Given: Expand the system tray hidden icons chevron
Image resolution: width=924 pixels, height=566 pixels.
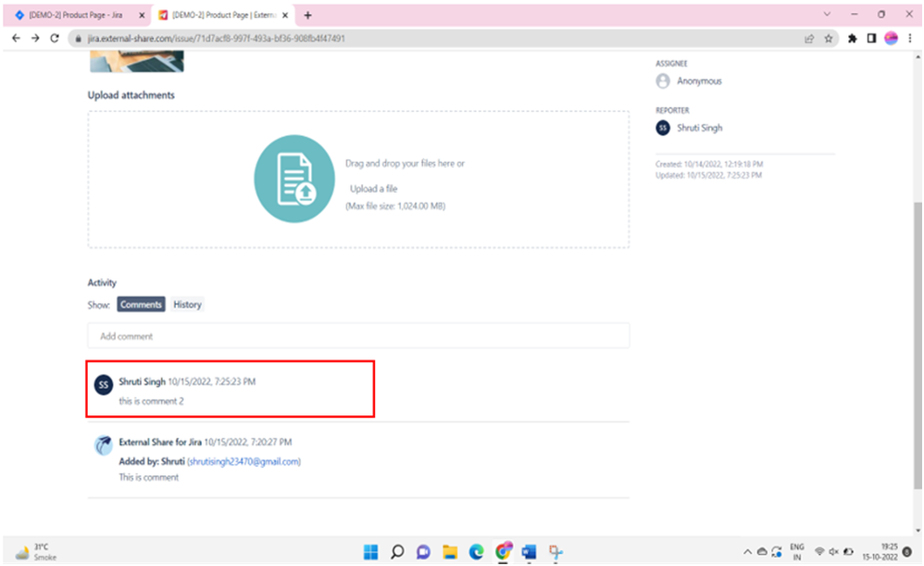Looking at the screenshot, I should [747, 552].
